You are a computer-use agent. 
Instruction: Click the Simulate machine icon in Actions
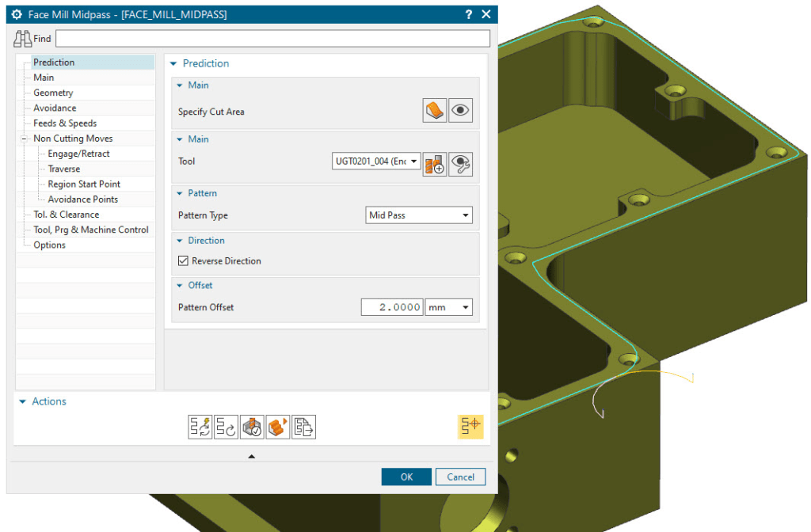pos(277,427)
